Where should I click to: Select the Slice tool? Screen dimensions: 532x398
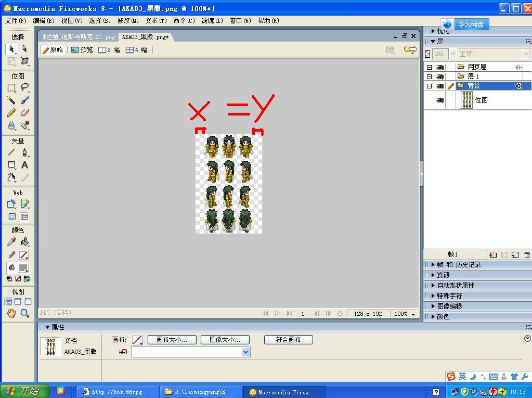click(x=24, y=204)
